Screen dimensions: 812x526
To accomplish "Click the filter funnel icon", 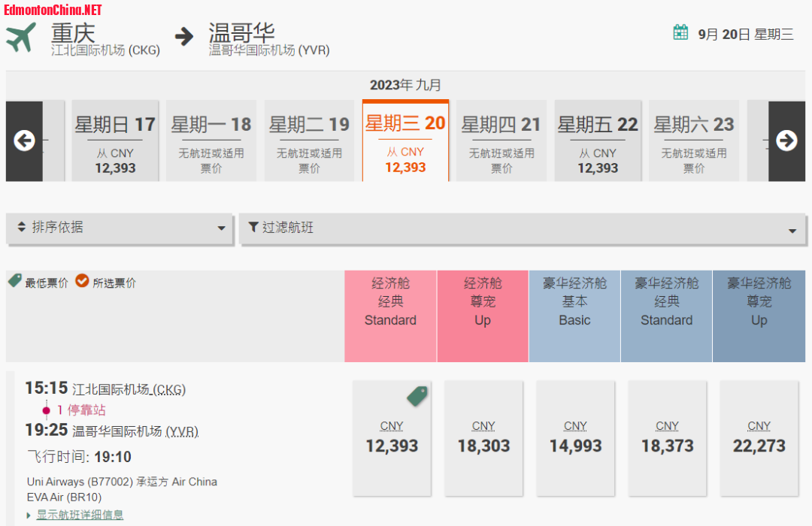I will pos(253,227).
